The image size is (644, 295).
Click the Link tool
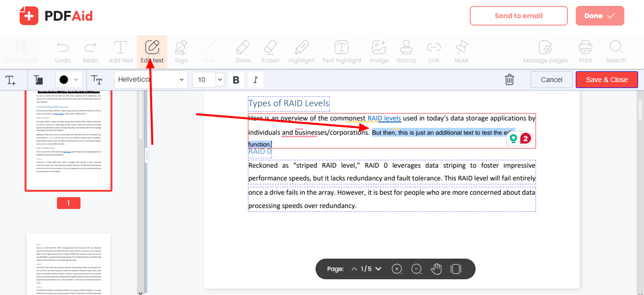tap(433, 52)
